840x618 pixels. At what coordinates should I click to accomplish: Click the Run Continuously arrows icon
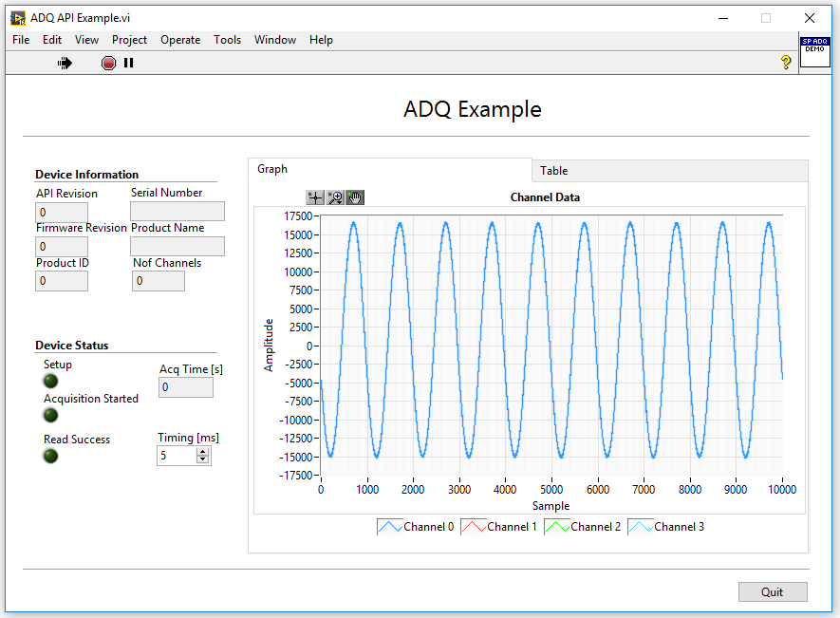(65, 63)
